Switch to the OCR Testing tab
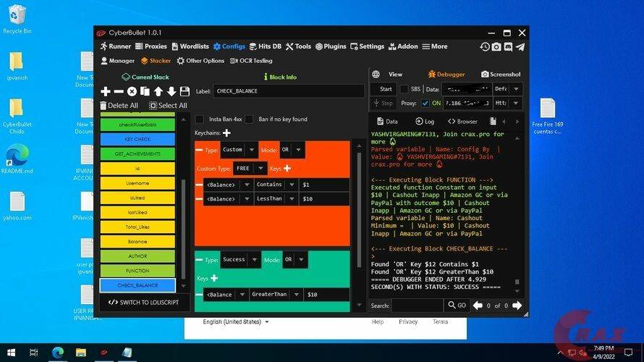This screenshot has height=362, width=644. point(251,61)
